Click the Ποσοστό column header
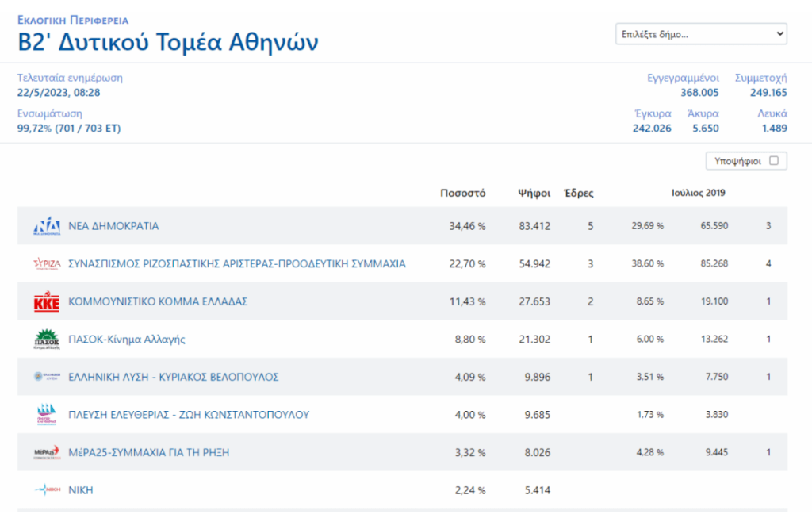Screen dimensions: 812x518 tap(462, 193)
